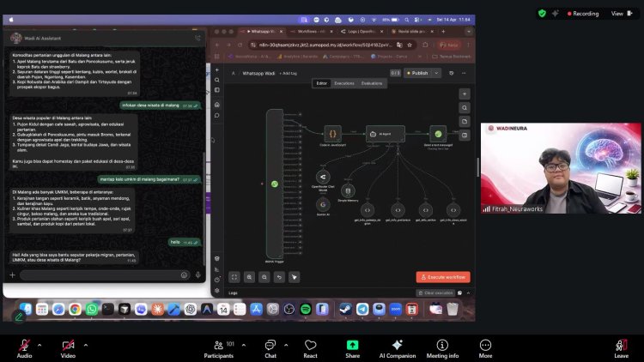Turn on camera with the Video button

pyautogui.click(x=67, y=345)
